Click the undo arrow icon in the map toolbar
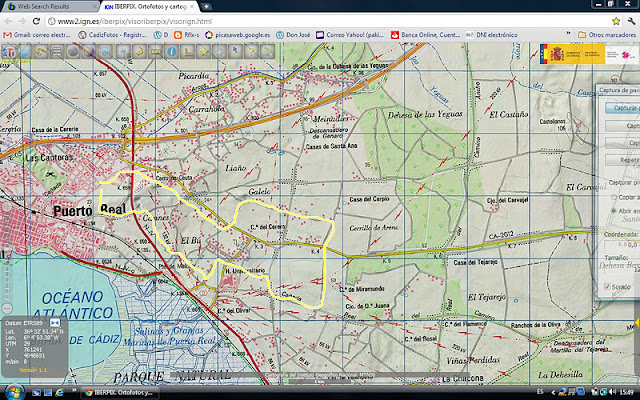Screen dimensions: 640x400 tap(41, 52)
